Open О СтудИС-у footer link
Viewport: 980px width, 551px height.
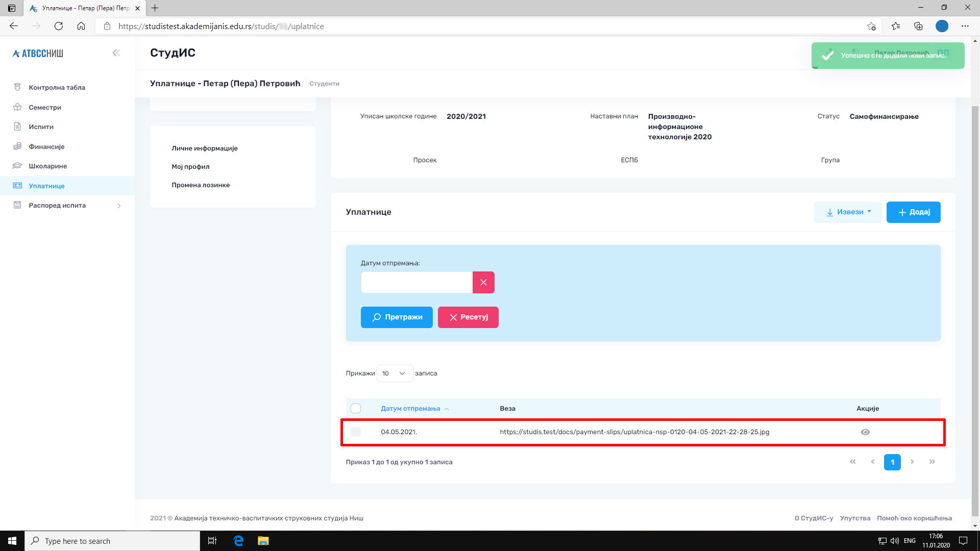pyautogui.click(x=814, y=518)
